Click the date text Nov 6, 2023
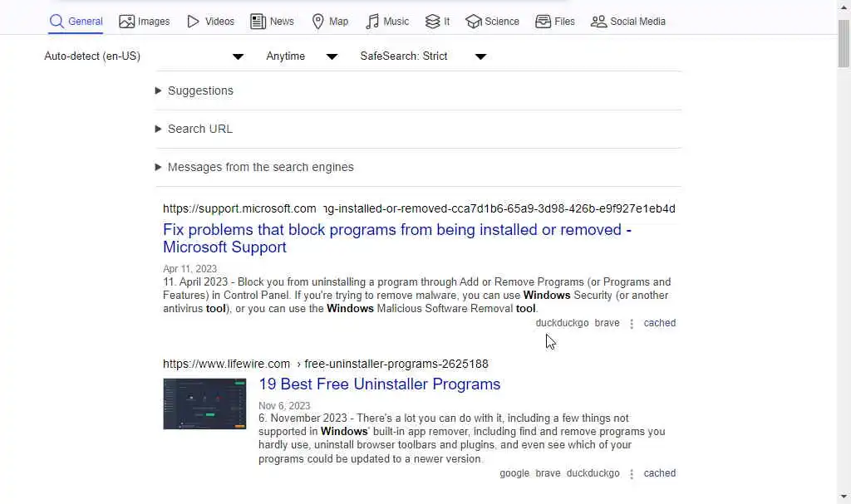 (284, 406)
